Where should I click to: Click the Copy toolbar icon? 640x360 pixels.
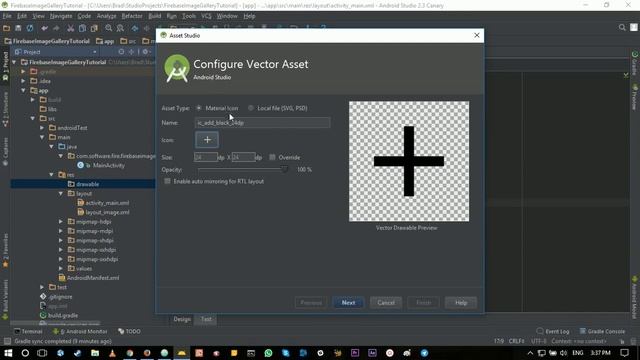click(x=82, y=28)
